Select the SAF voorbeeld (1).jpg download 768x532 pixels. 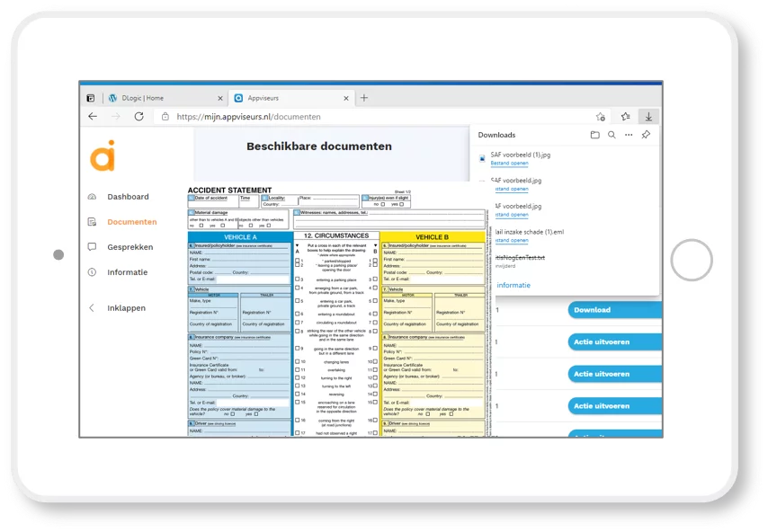[x=521, y=155]
